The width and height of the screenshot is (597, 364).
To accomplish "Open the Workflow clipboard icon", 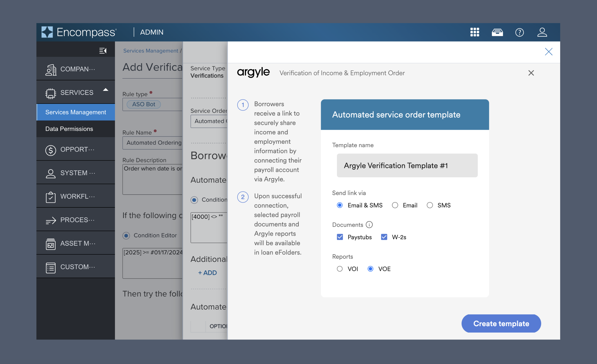I will (x=51, y=197).
